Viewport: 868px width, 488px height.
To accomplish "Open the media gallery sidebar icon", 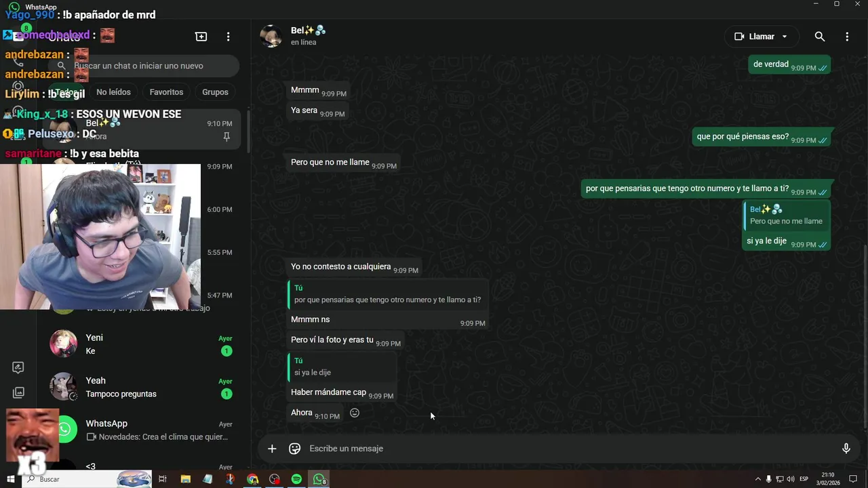I will click(x=18, y=392).
